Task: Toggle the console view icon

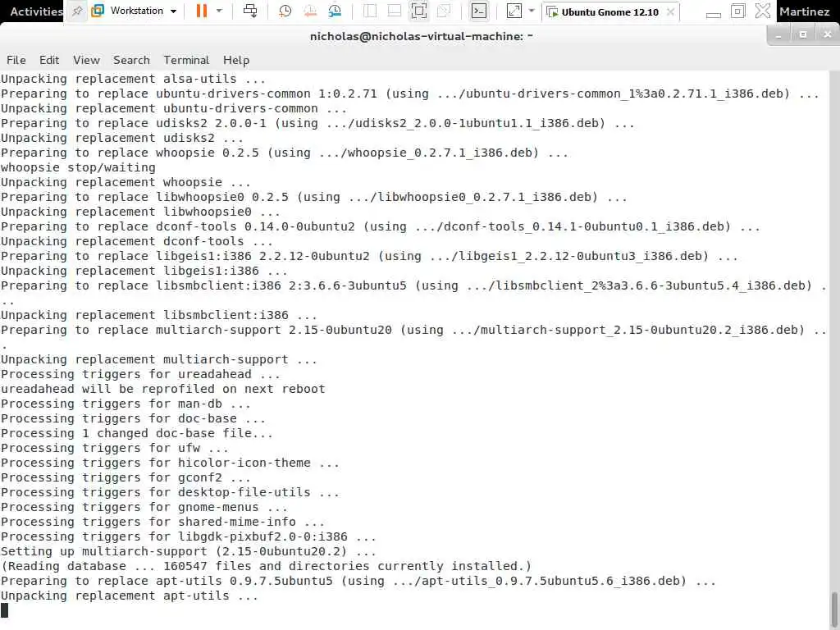Action: click(x=479, y=11)
